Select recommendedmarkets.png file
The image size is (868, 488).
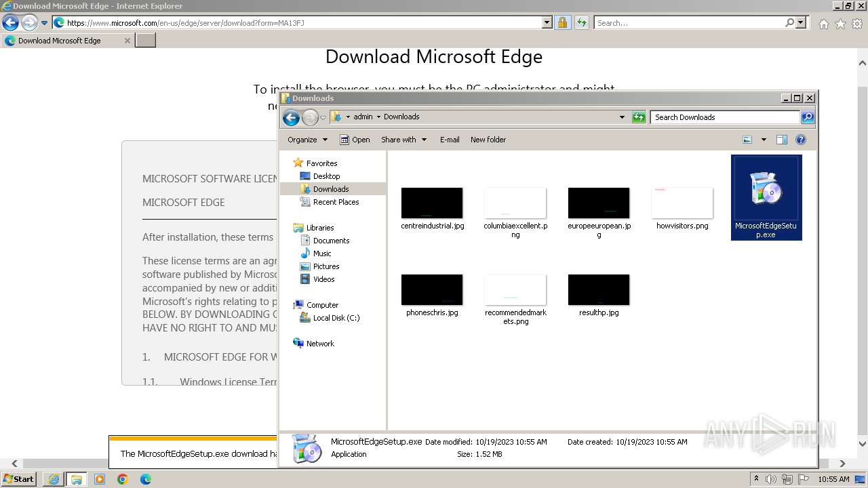coord(515,300)
